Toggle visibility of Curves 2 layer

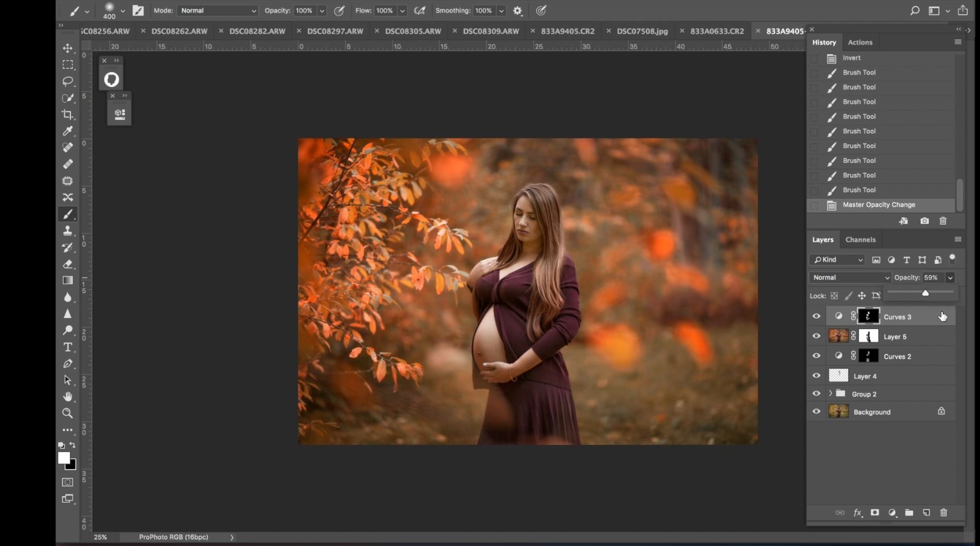[817, 356]
